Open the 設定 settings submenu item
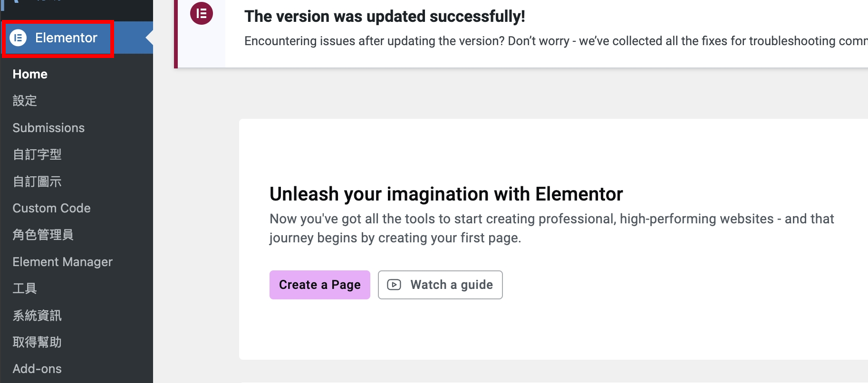This screenshot has height=383, width=868. (x=25, y=101)
